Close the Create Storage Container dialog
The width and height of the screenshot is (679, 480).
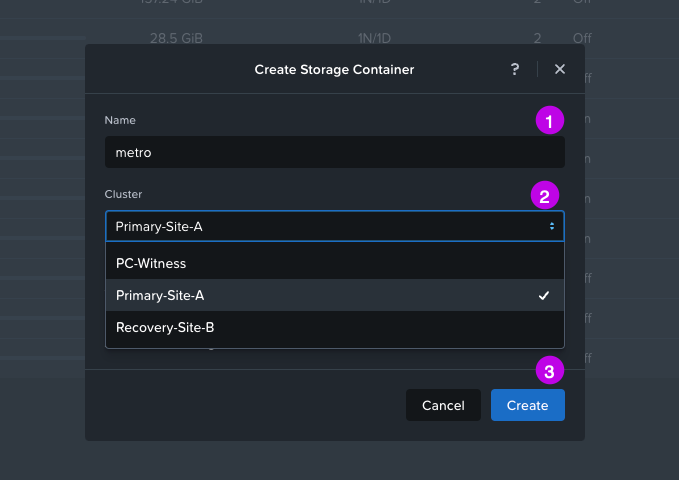click(x=559, y=69)
